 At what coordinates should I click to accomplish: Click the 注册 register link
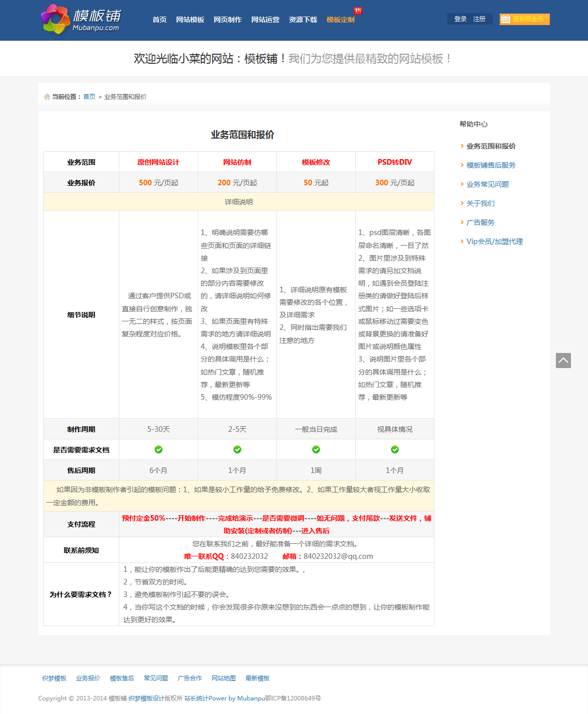pos(480,19)
